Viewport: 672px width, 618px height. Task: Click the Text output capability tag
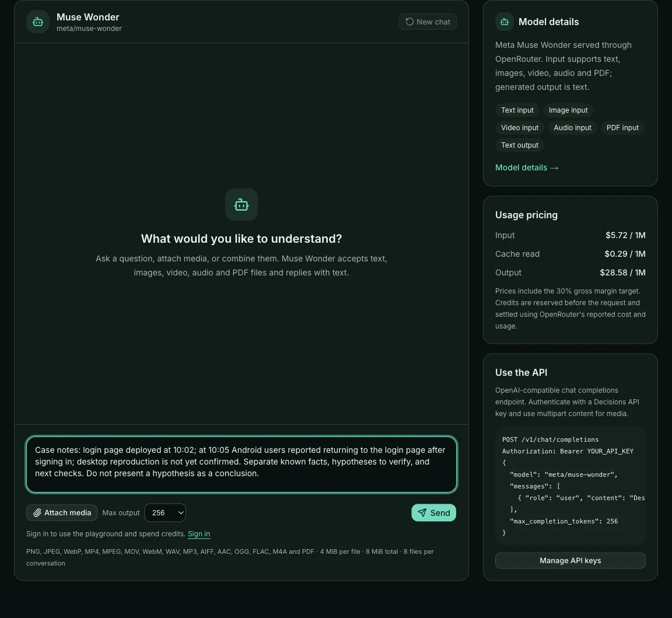pos(519,145)
